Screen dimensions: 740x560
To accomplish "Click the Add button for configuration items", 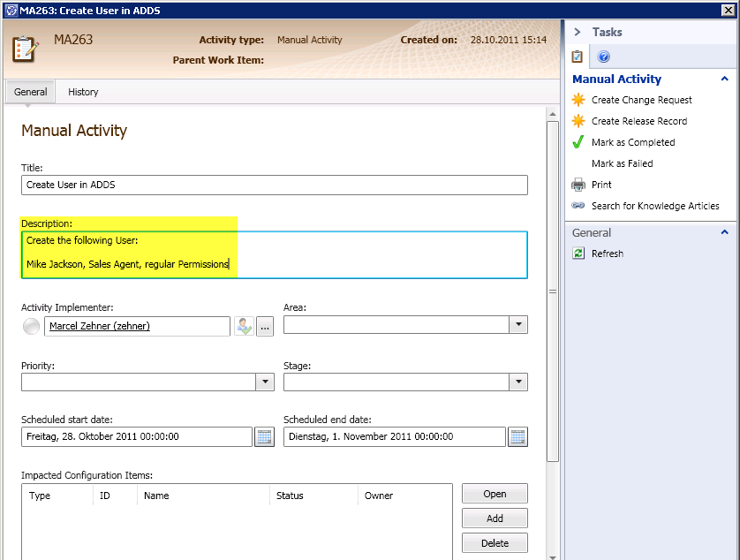I will tap(495, 518).
